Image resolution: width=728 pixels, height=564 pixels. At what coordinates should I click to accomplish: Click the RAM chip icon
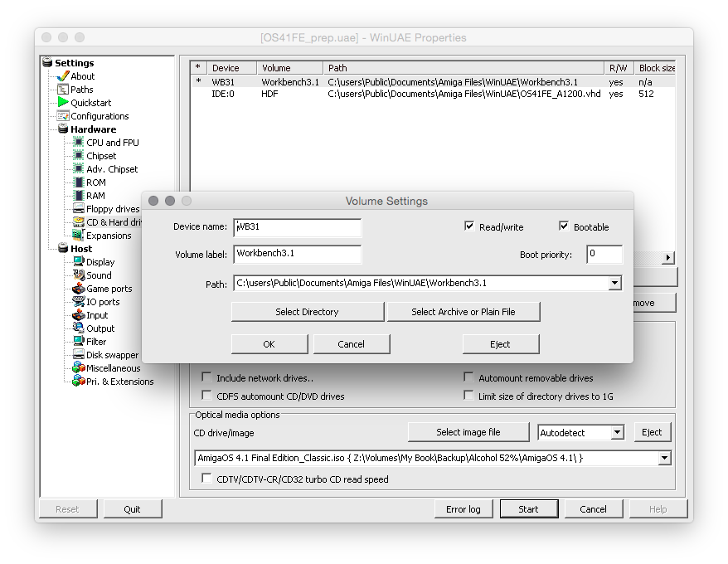79,196
